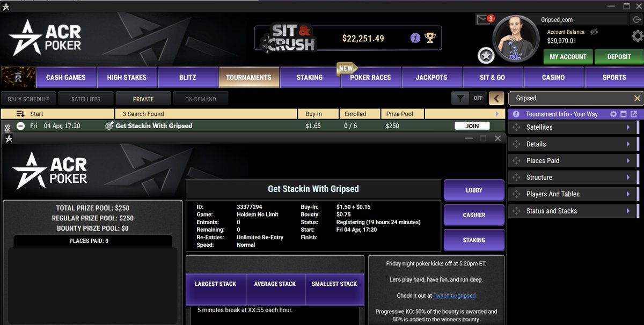Image resolution: width=644 pixels, height=325 pixels.
Task: Pop out the Tournament Info panel
Action: pyautogui.click(x=634, y=114)
